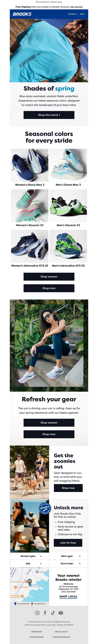The height and width of the screenshot is (644, 98).
Task: Open the TikTok icon in footer
Action: [53, 613]
